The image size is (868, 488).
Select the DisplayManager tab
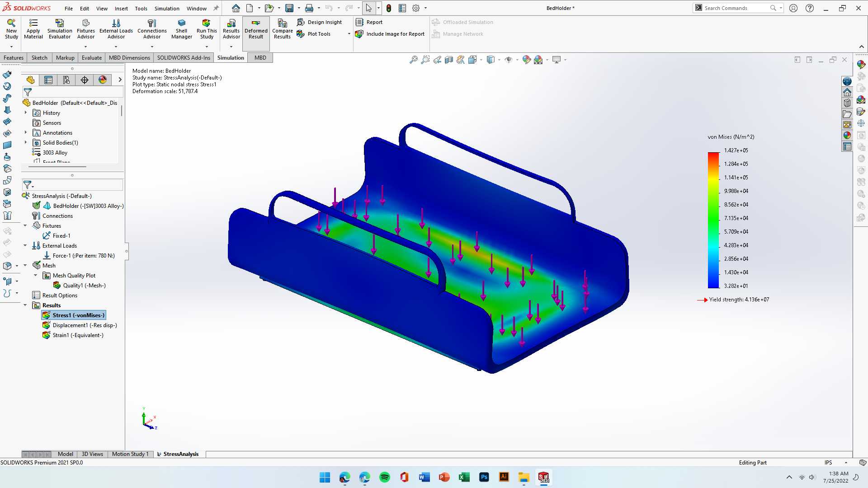(103, 80)
